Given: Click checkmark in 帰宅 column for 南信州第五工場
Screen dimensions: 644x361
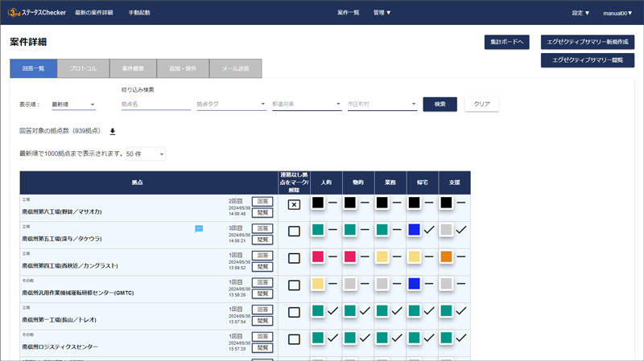Looking at the screenshot, I should (429, 231).
